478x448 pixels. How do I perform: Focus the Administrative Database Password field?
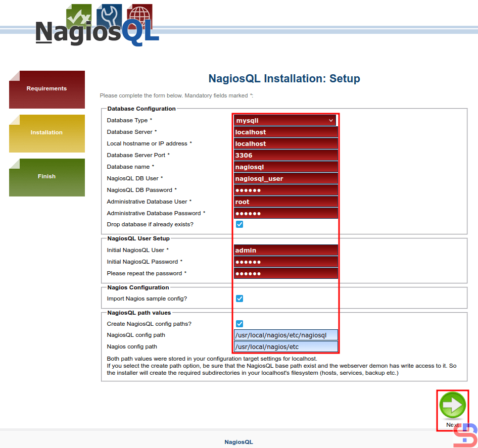click(x=285, y=214)
